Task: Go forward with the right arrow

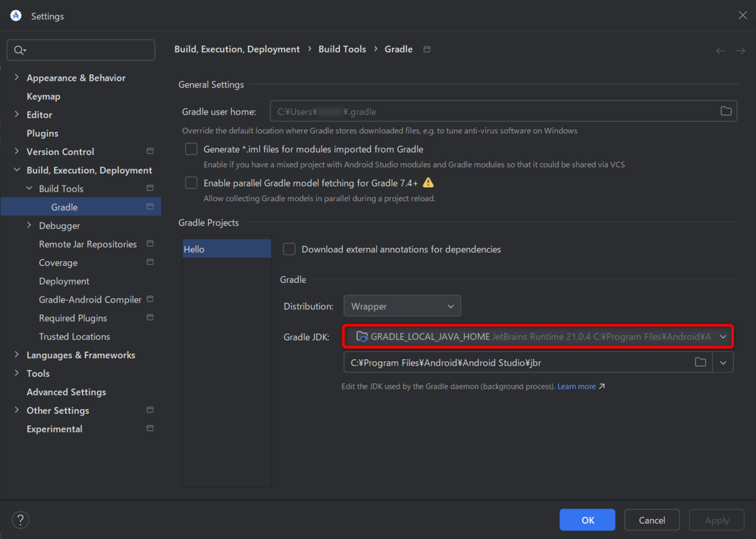Action: pos(740,50)
